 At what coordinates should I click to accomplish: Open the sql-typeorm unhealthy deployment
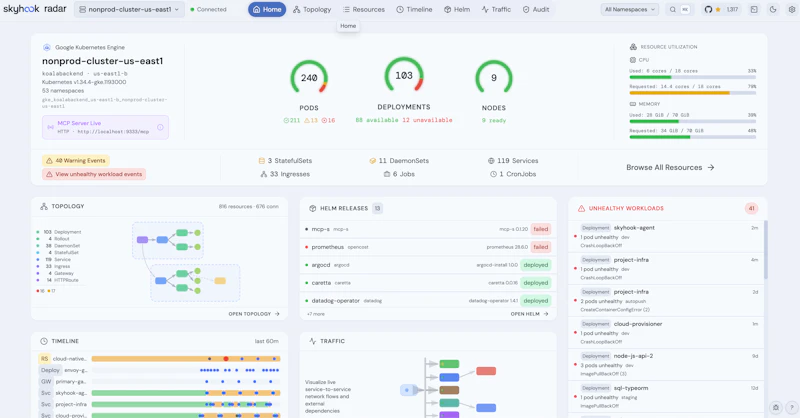tap(666, 397)
